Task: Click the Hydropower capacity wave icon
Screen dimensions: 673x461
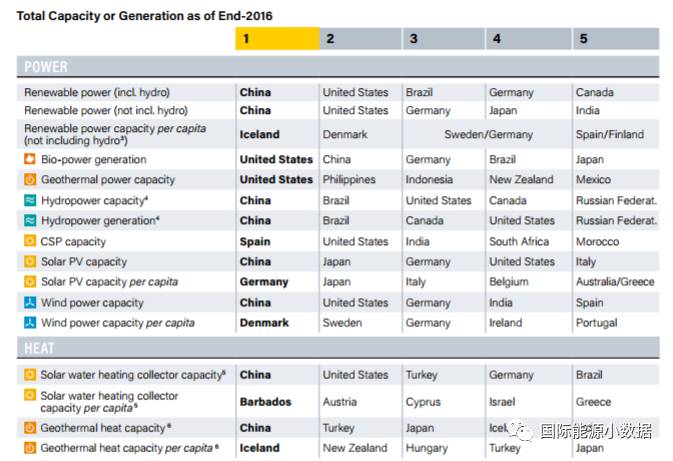Action: (30, 200)
